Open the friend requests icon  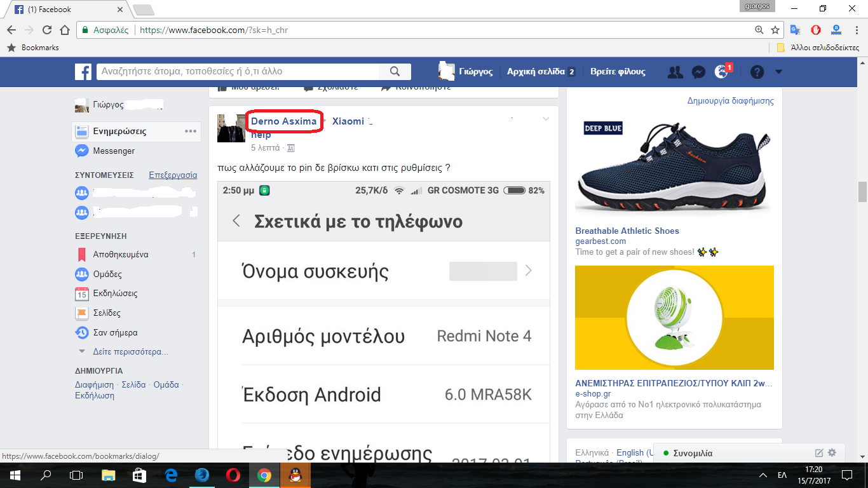(x=675, y=72)
